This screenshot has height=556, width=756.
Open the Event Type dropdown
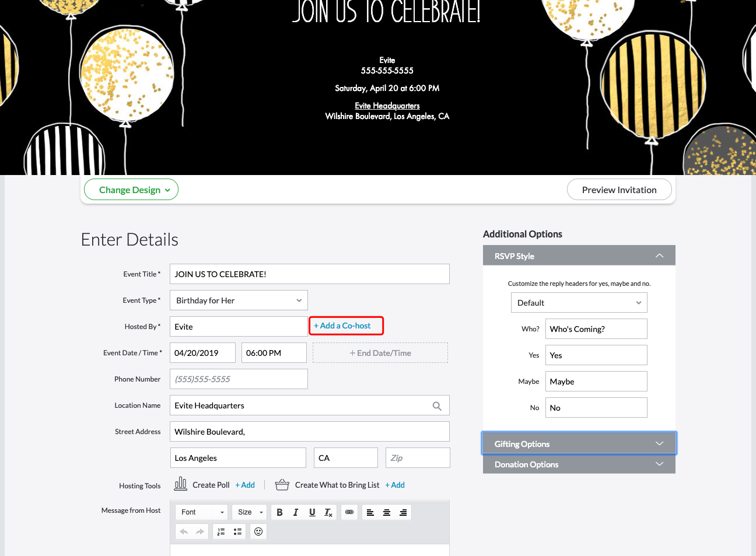239,300
